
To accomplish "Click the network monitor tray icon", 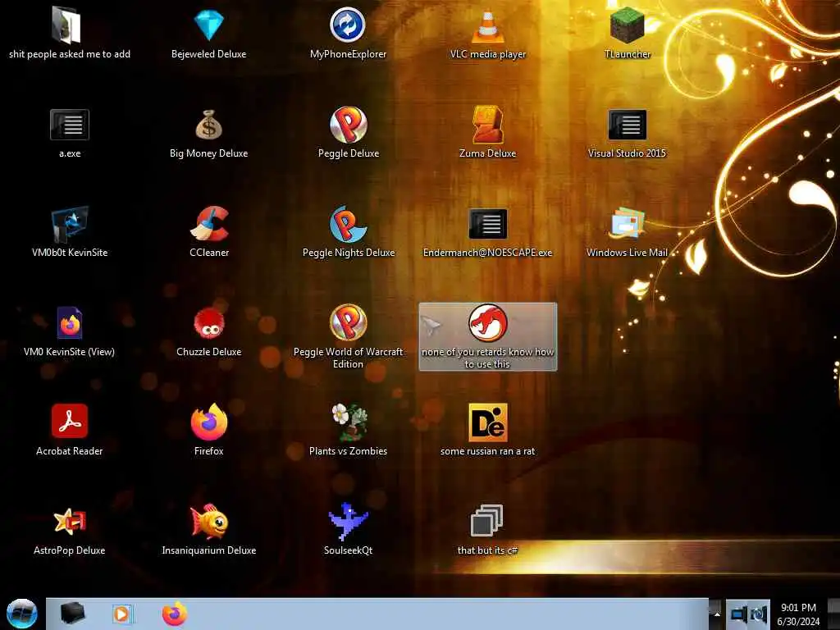I will (739, 614).
